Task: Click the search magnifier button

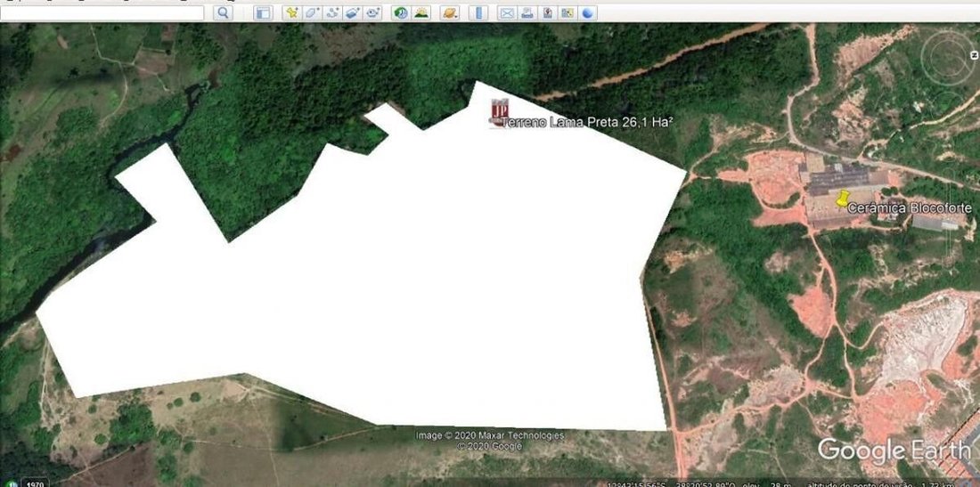Action: (223, 12)
